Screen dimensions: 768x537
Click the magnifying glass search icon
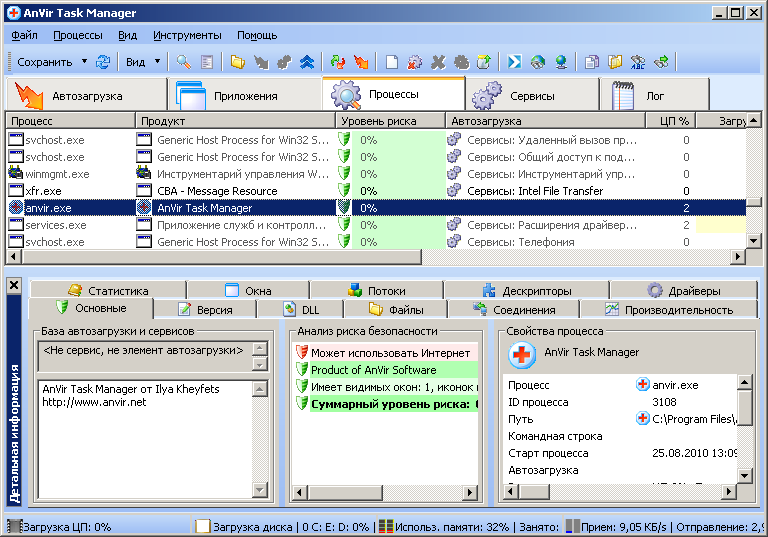184,62
